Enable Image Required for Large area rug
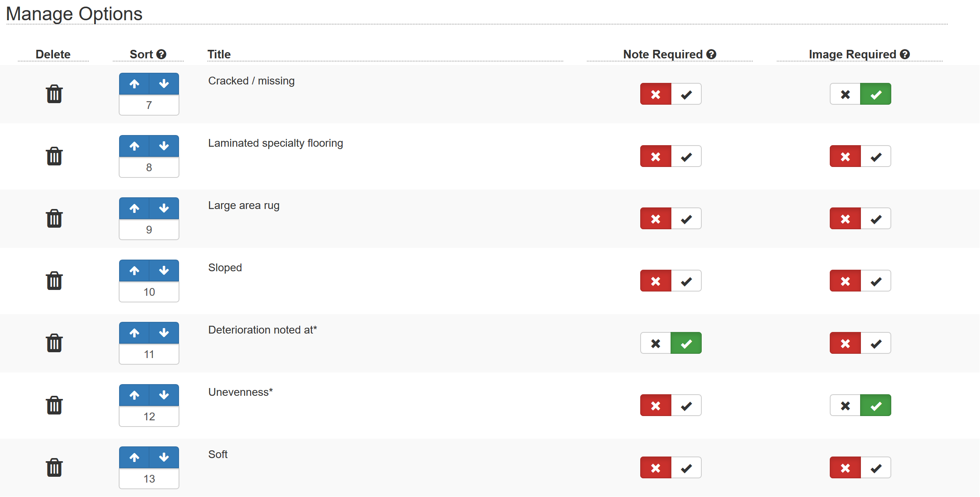The height and width of the screenshot is (497, 980). (x=876, y=219)
